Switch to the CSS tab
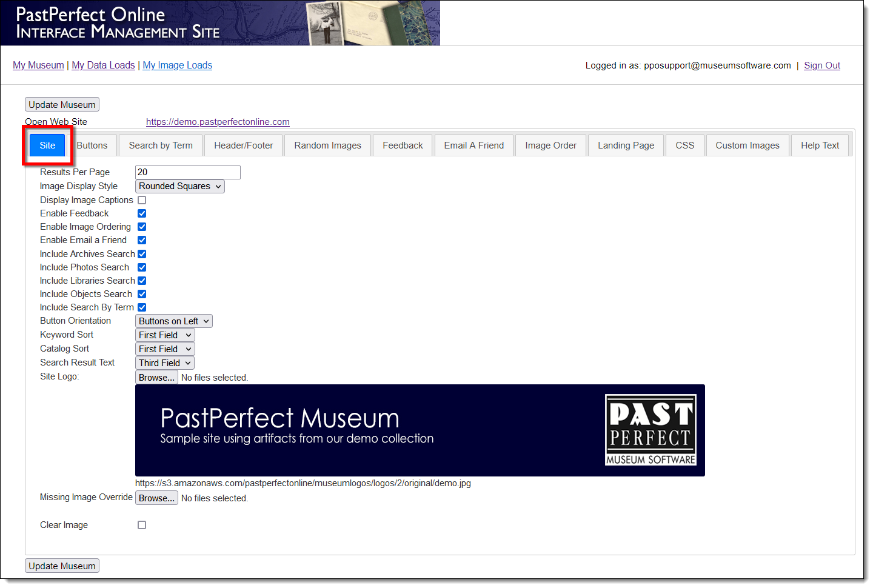873x588 pixels. 684,145
